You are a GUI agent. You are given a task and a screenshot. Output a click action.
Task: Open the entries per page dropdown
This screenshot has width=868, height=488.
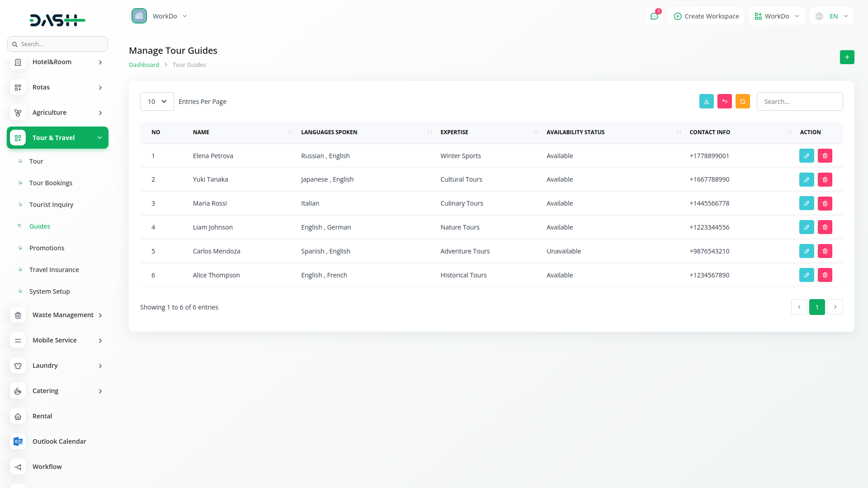(x=157, y=101)
